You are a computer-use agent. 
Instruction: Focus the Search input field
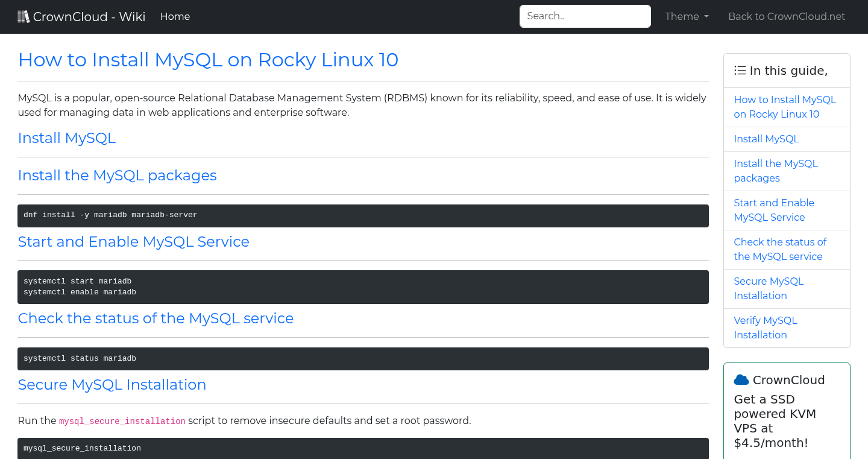[x=585, y=16]
